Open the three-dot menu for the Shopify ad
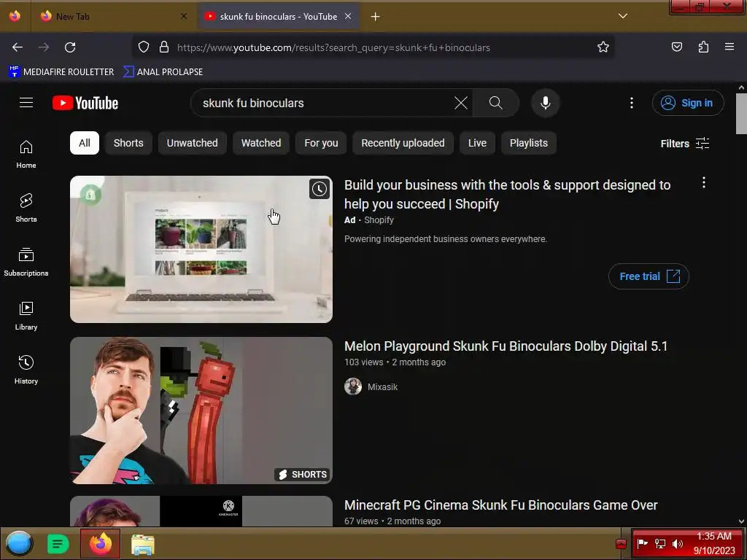 point(704,182)
